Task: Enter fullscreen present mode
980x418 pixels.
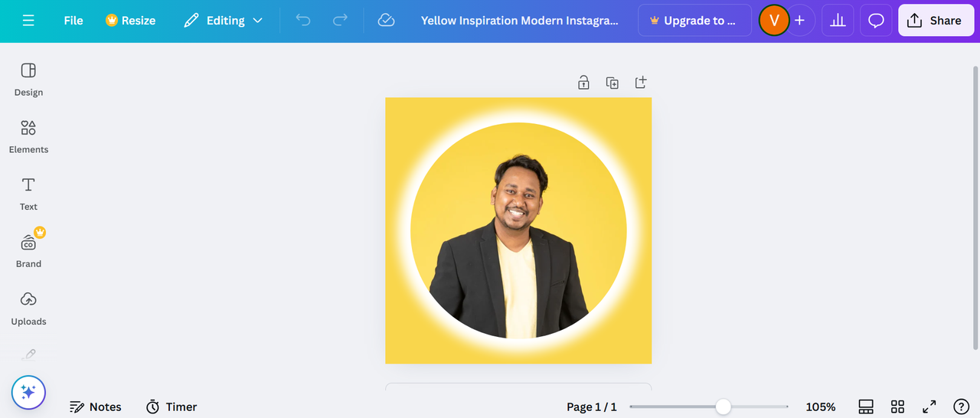Action: point(929,407)
